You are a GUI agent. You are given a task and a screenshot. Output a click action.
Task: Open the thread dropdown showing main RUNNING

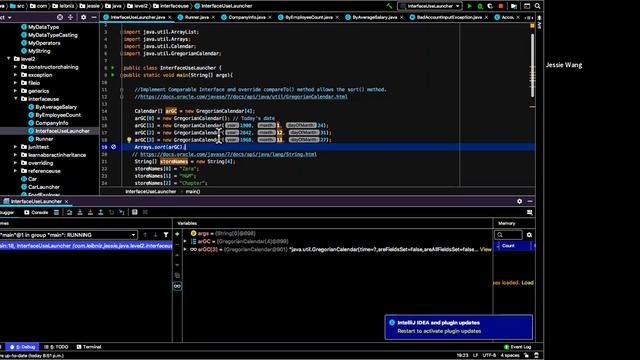(x=69, y=235)
